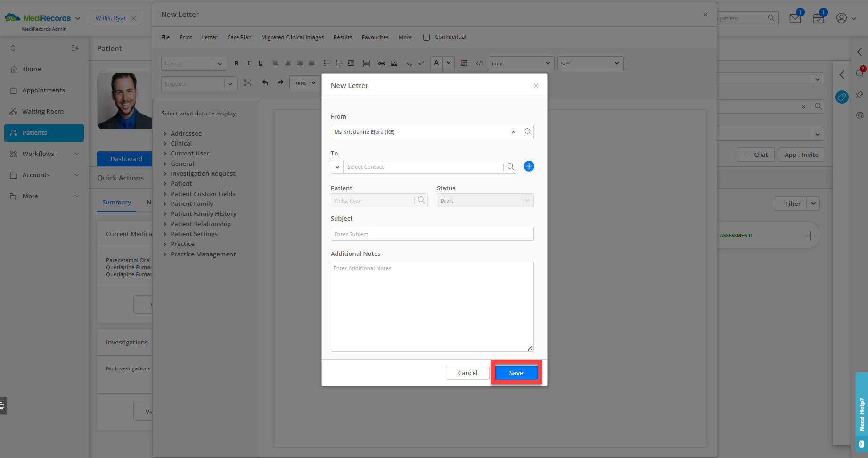Insert bulleted list
Viewport: 868px width, 458px height.
pos(327,64)
